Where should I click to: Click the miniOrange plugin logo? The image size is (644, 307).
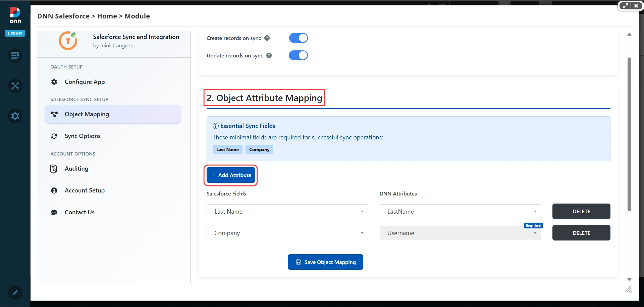pyautogui.click(x=68, y=41)
